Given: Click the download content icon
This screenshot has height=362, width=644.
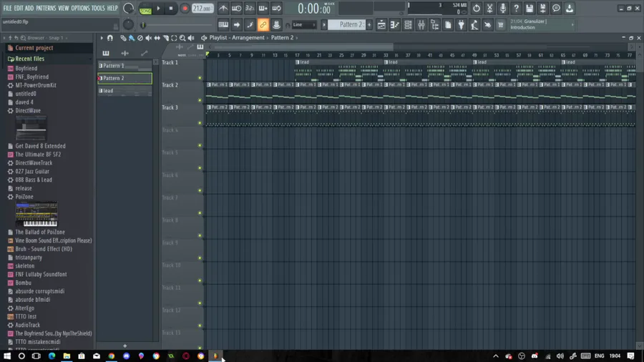Looking at the screenshot, I should point(570,8).
